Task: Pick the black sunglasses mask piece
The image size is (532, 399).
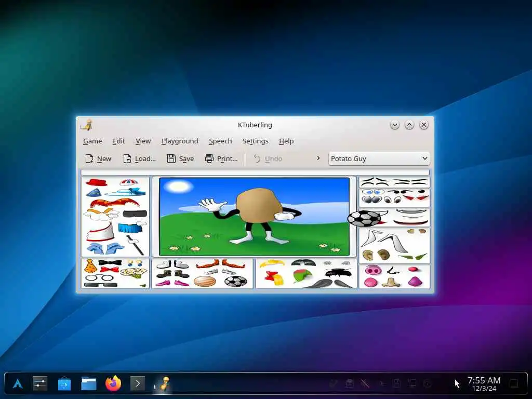Action: [135, 214]
